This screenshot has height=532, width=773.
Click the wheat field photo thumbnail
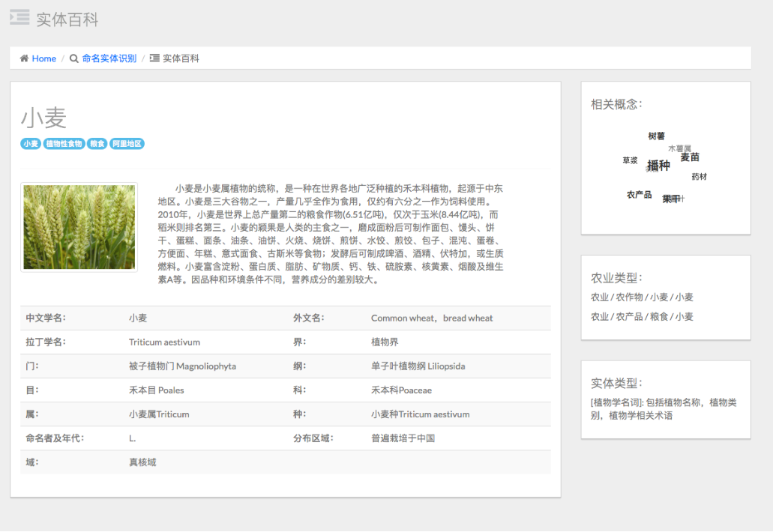tap(79, 226)
